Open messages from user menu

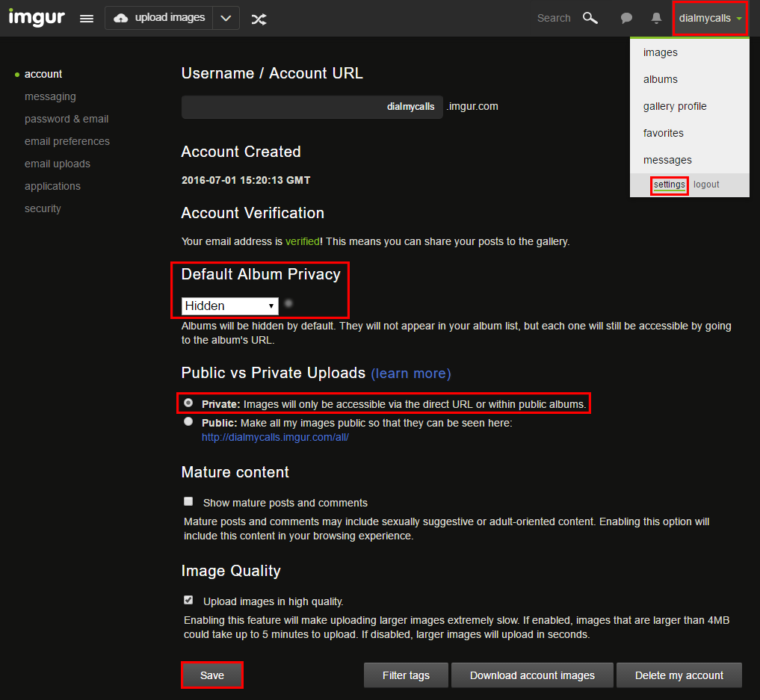coord(667,160)
